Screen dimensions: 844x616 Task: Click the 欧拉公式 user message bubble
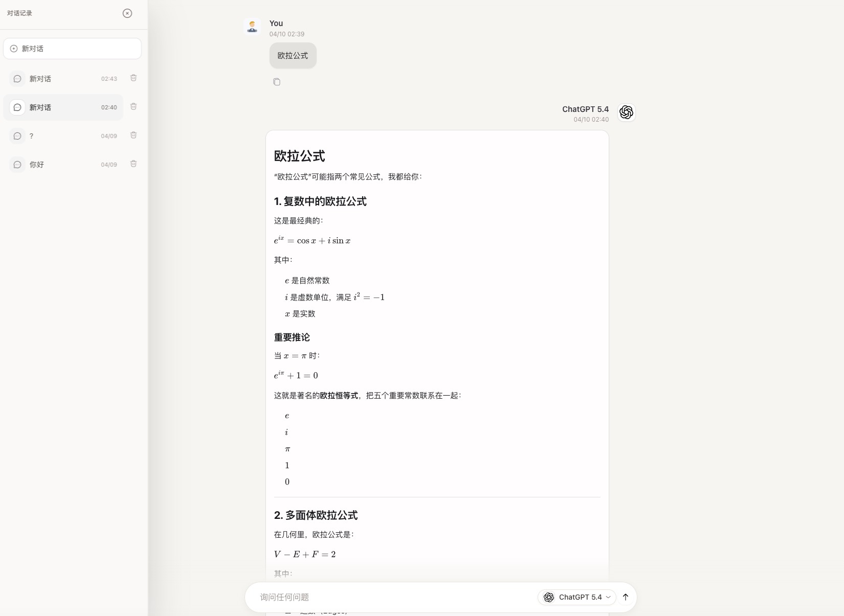293,56
